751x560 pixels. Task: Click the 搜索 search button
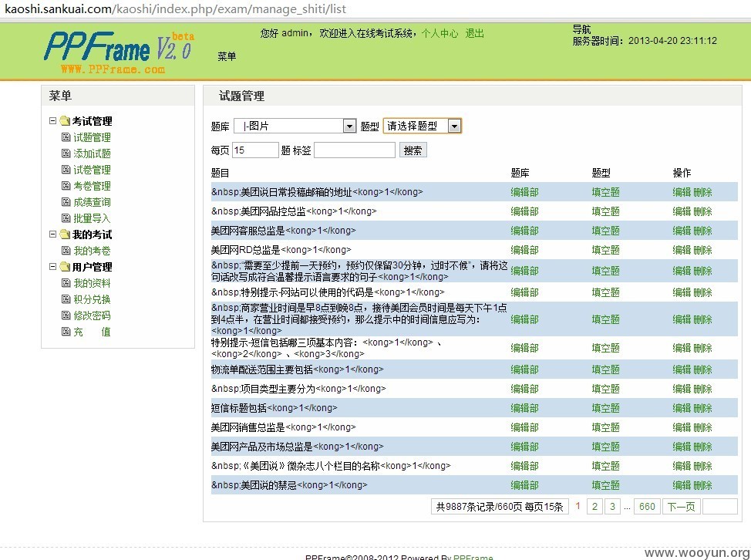coord(413,150)
